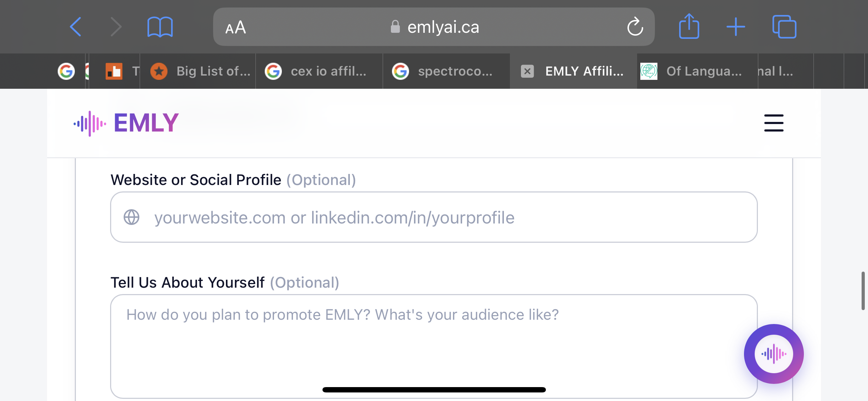The image size is (868, 401).
Task: Go back using Safari's back arrow
Action: [x=76, y=27]
